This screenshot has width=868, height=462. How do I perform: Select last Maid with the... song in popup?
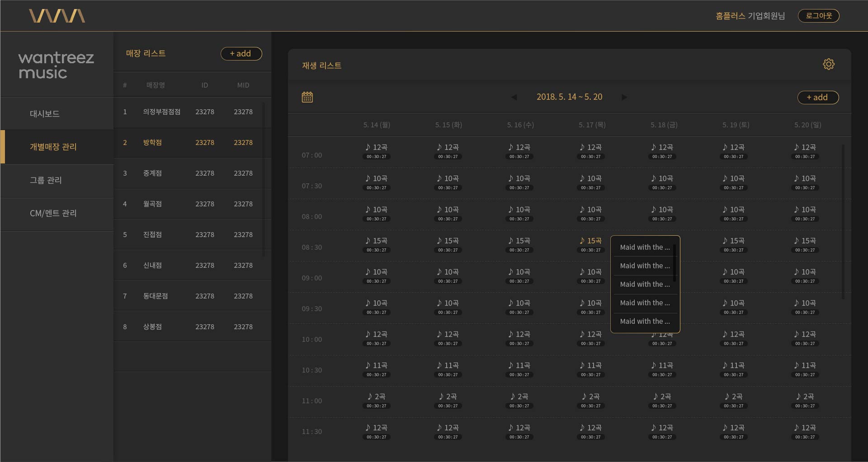tap(644, 322)
